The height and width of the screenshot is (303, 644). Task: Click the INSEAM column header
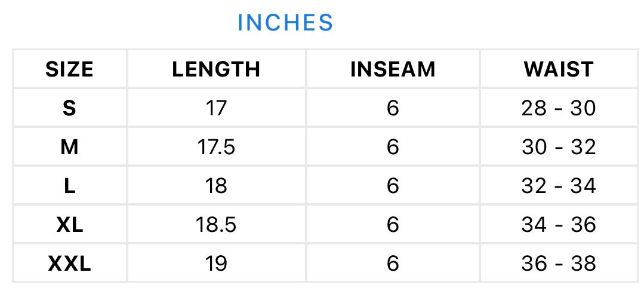[x=392, y=69]
